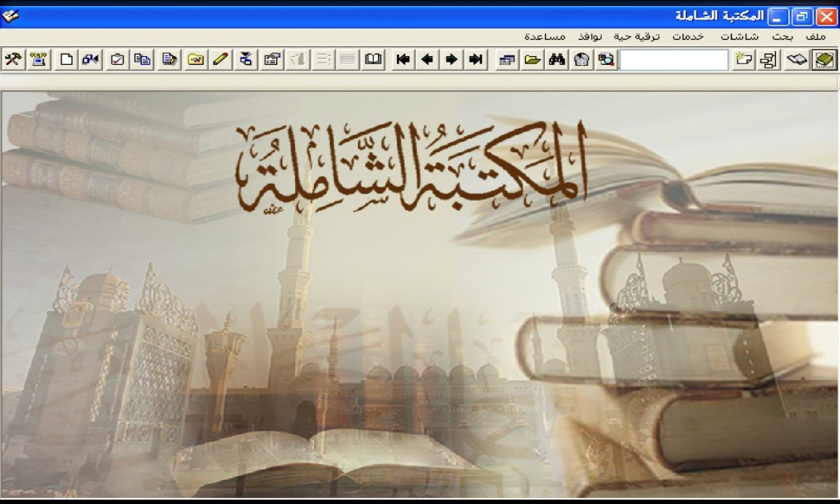This screenshot has height=504, width=840.
Task: Open the ملف (File) menu
Action: (x=817, y=36)
